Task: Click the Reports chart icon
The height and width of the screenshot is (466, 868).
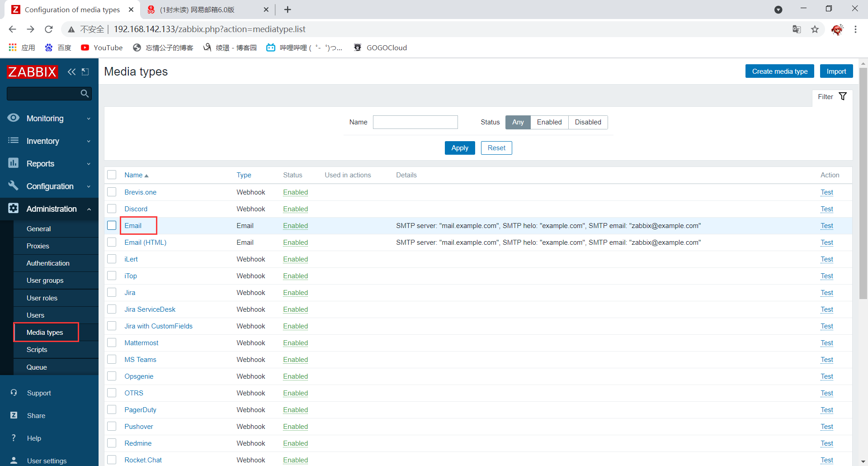Action: click(x=14, y=163)
